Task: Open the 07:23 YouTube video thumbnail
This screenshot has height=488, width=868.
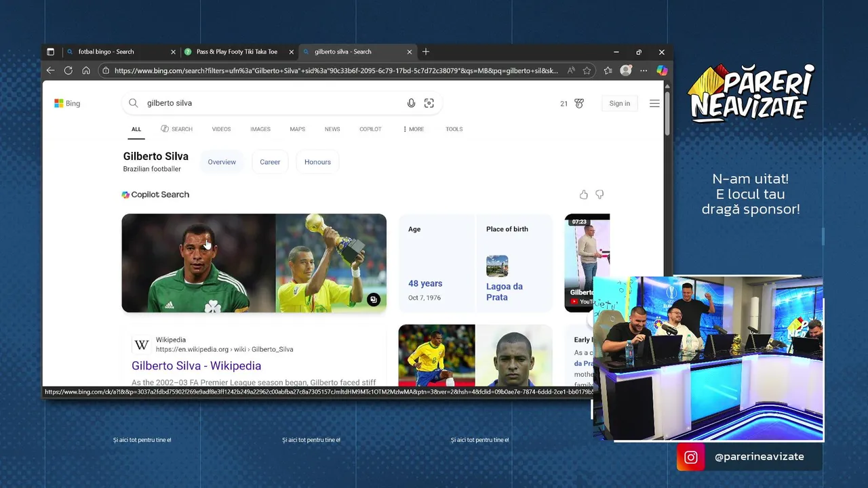Action: point(587,263)
